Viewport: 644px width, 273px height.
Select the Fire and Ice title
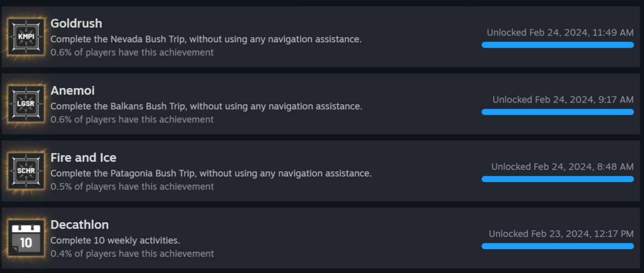click(83, 158)
